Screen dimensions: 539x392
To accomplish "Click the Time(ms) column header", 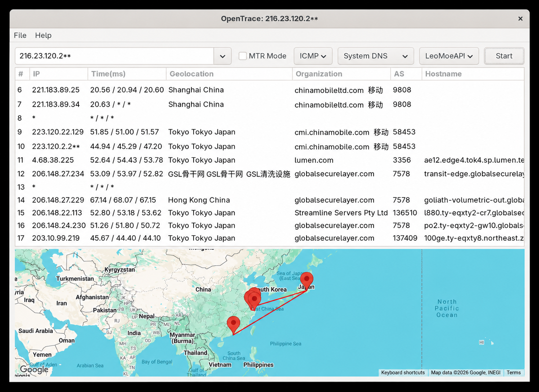I will coord(127,74).
